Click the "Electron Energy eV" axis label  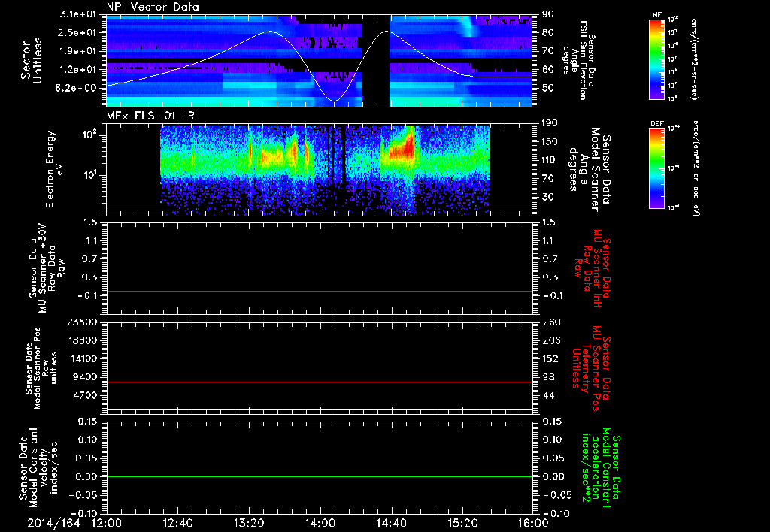[54, 169]
